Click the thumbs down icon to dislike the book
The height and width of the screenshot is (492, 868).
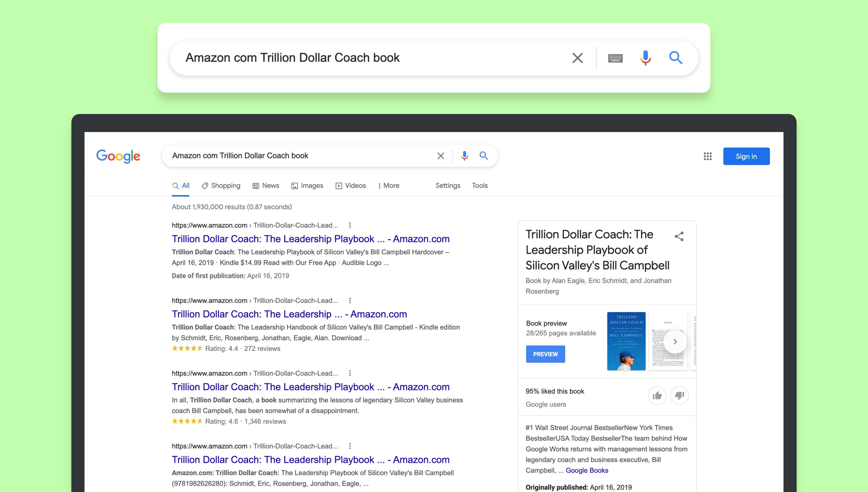point(679,395)
